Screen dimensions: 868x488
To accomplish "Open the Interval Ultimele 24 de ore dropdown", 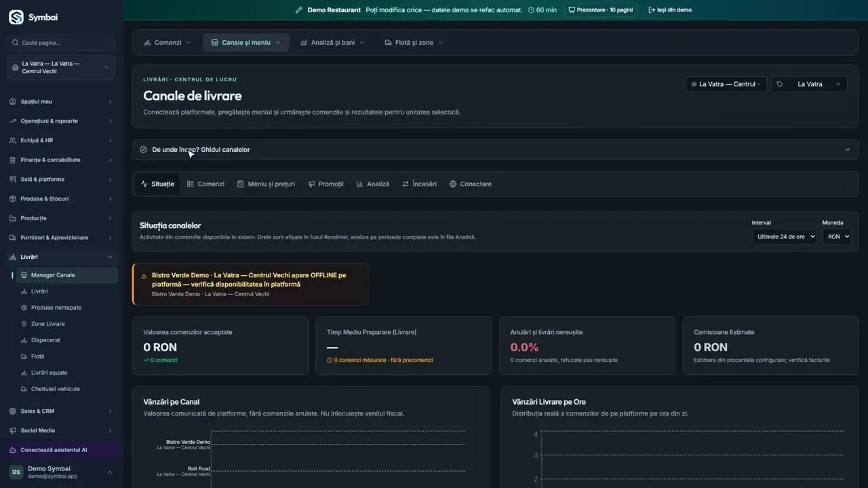I will tap(784, 237).
